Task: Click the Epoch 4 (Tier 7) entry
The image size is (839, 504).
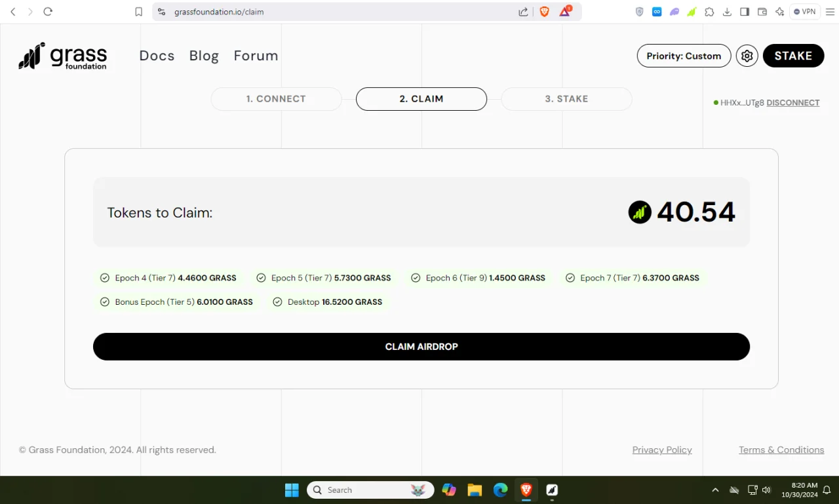Action: click(168, 278)
